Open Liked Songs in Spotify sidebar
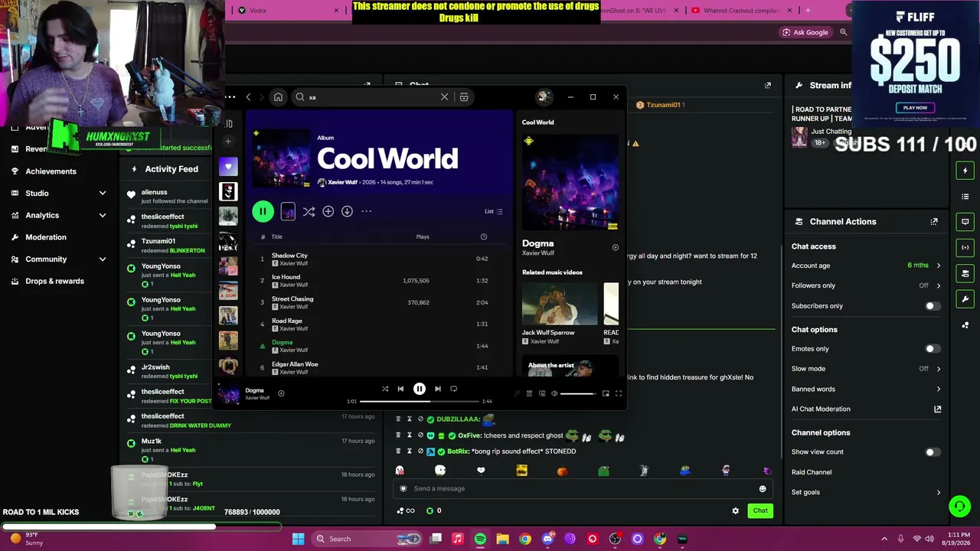 click(x=228, y=166)
